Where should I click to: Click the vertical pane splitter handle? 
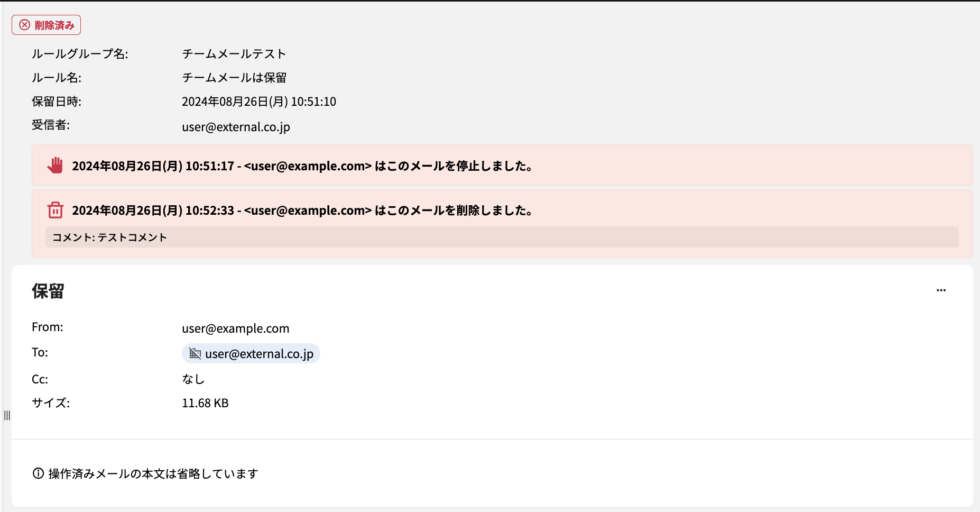coord(7,415)
